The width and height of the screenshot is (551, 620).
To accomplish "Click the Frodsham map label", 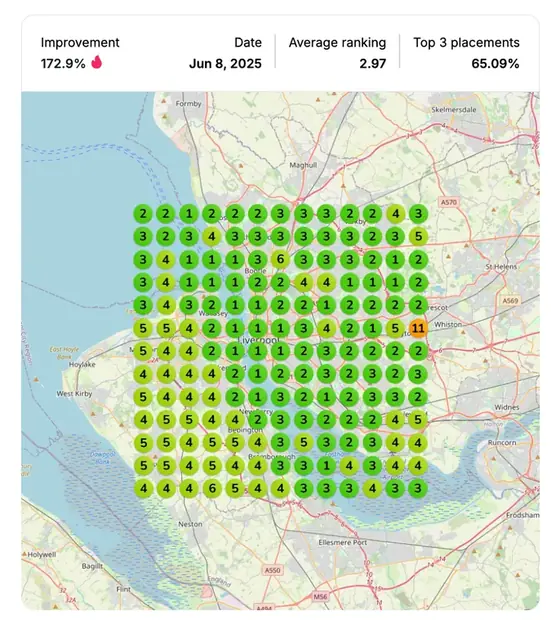I will 523,515.
